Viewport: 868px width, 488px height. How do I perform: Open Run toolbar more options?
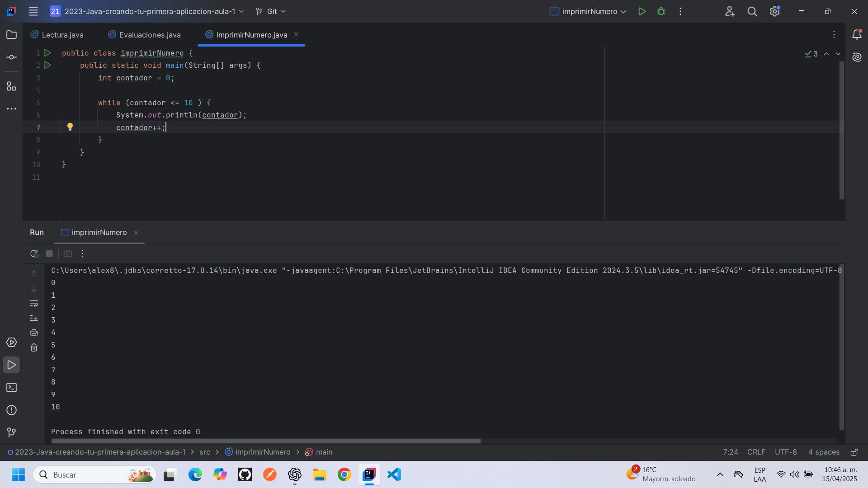point(83,253)
